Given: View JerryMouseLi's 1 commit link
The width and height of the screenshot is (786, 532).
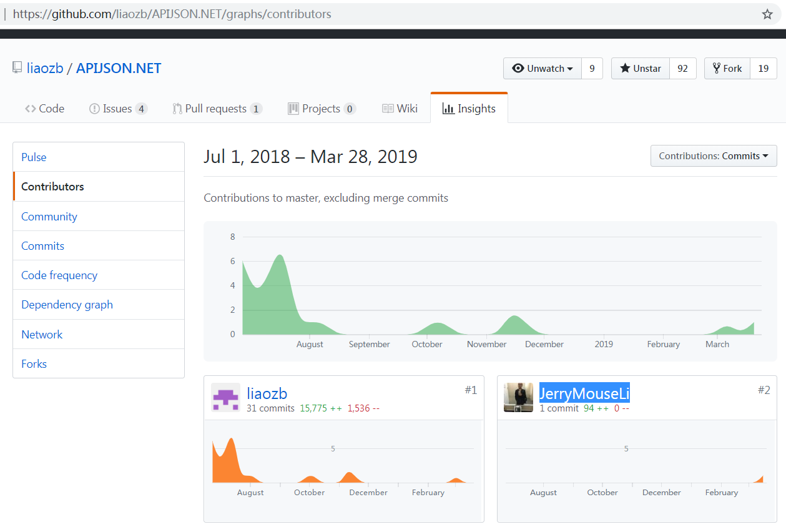Looking at the screenshot, I should pyautogui.click(x=559, y=408).
